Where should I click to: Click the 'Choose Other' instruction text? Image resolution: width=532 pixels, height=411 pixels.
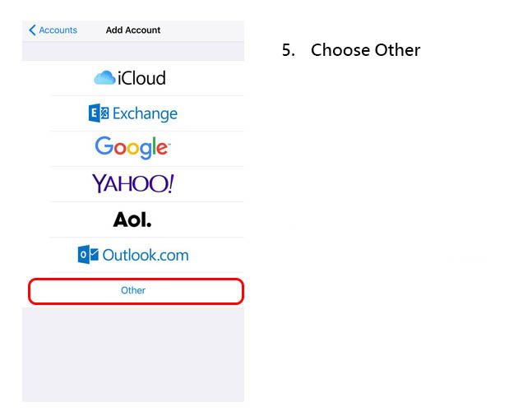(365, 50)
